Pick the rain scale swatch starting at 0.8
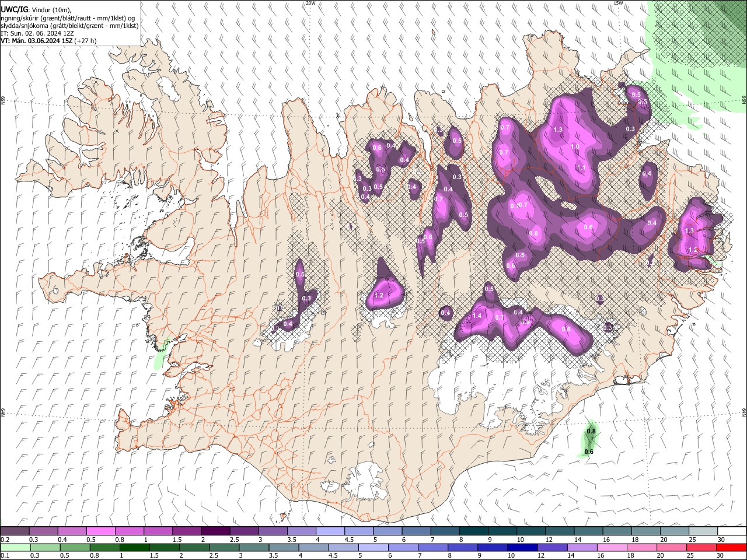Image resolution: width=747 pixels, height=560 pixels. click(x=104, y=547)
